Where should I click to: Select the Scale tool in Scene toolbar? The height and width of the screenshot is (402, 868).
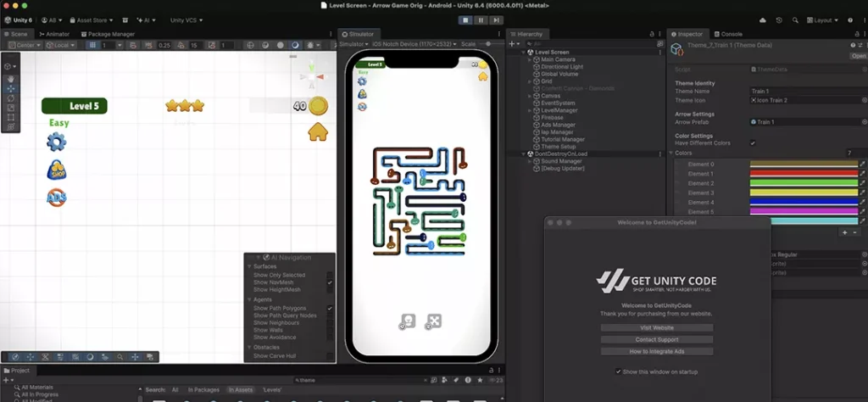(x=10, y=108)
